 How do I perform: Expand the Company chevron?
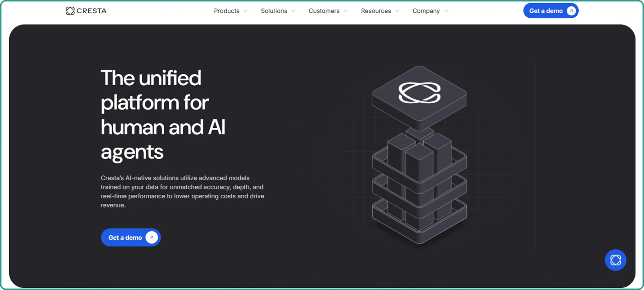(x=446, y=11)
